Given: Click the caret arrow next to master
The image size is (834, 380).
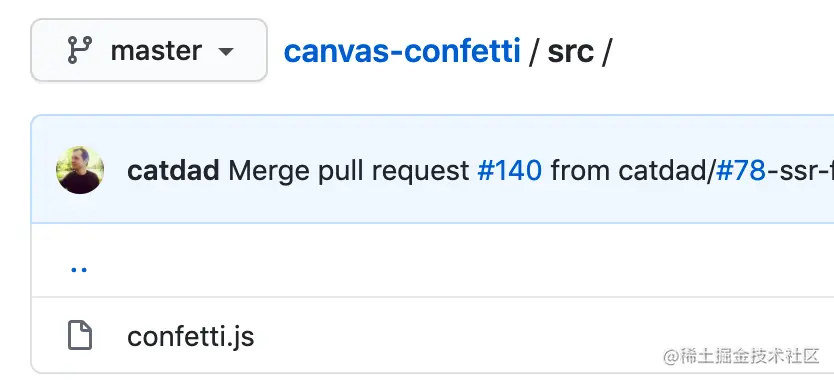Looking at the screenshot, I should click(226, 52).
